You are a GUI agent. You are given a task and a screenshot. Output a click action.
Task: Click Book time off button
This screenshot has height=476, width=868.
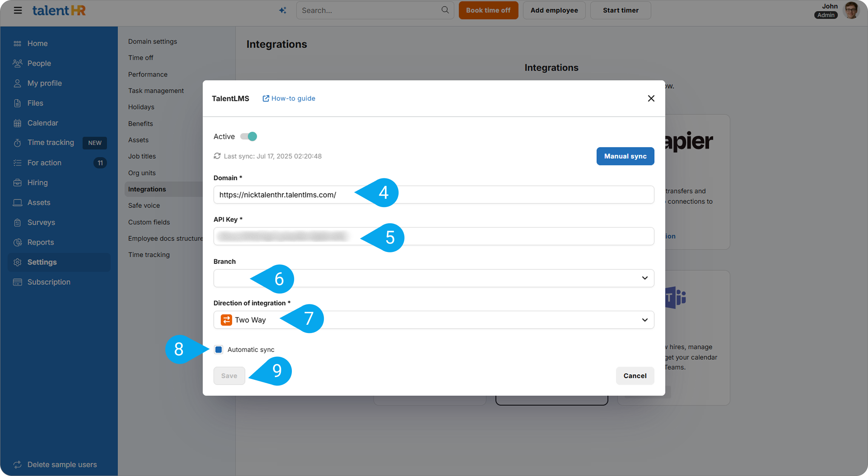click(x=488, y=10)
